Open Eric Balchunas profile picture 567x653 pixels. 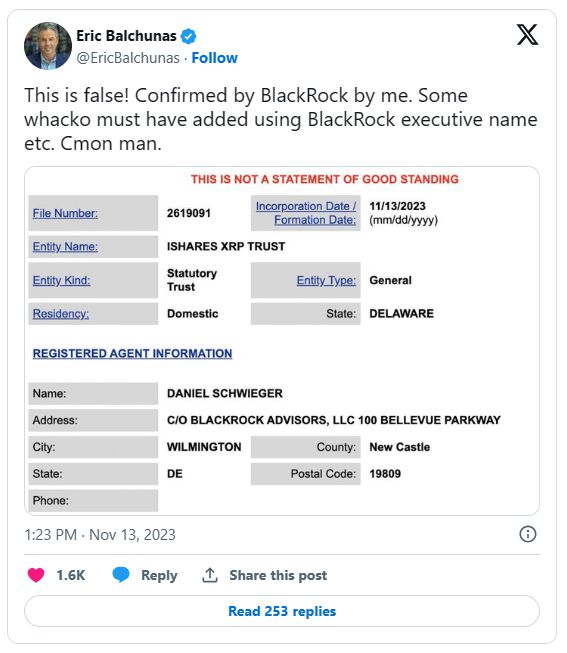[x=48, y=46]
